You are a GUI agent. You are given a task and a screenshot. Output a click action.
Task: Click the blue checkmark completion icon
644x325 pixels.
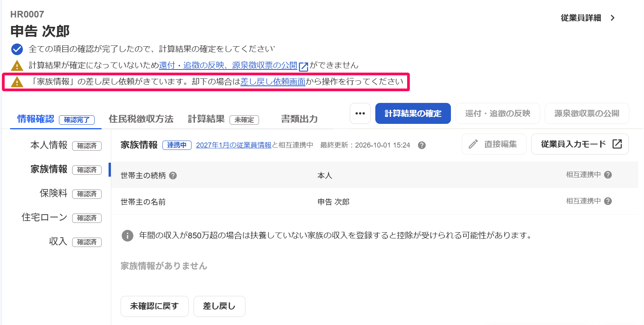tap(17, 49)
